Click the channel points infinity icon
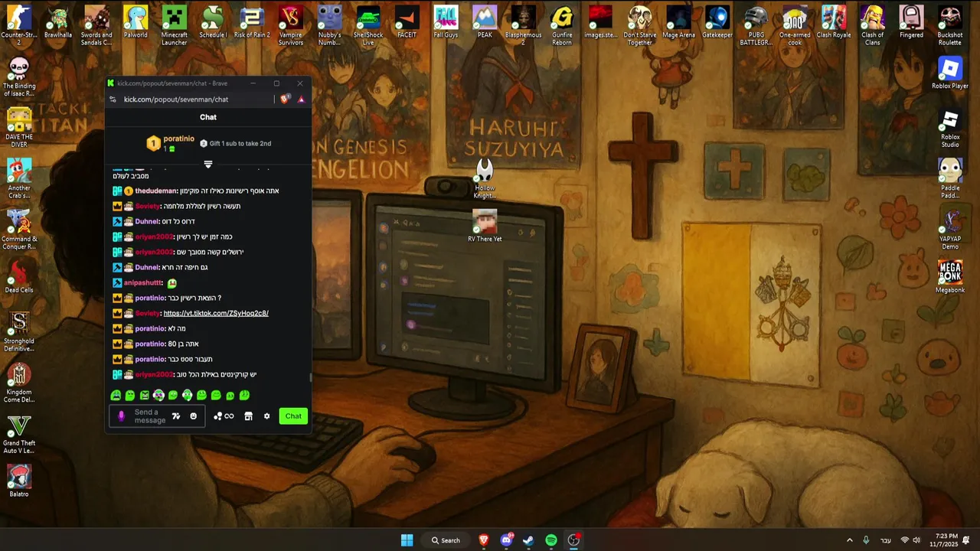Viewport: 980px width, 551px height. tap(224, 416)
